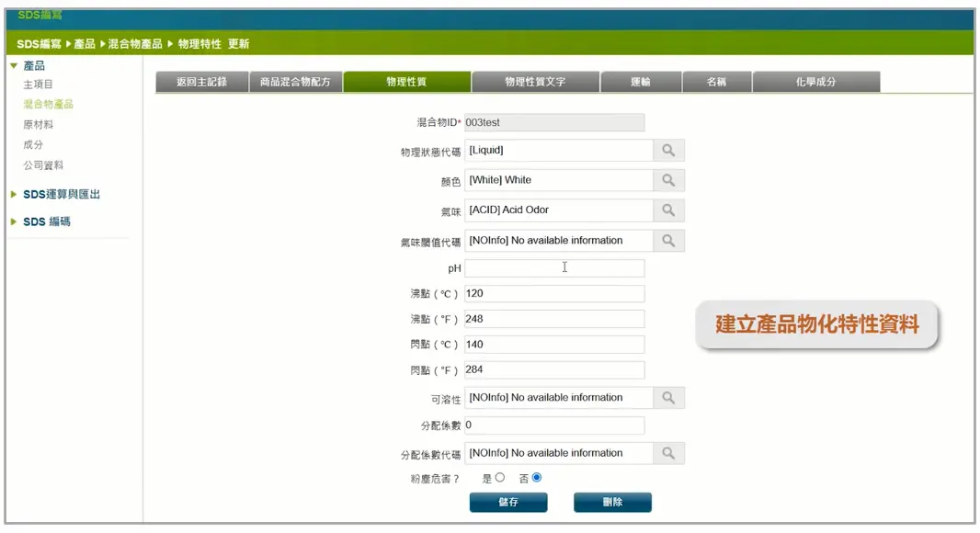Image resolution: width=980 pixels, height=533 pixels.
Task: Click the 儲存 save button
Action: coord(508,503)
